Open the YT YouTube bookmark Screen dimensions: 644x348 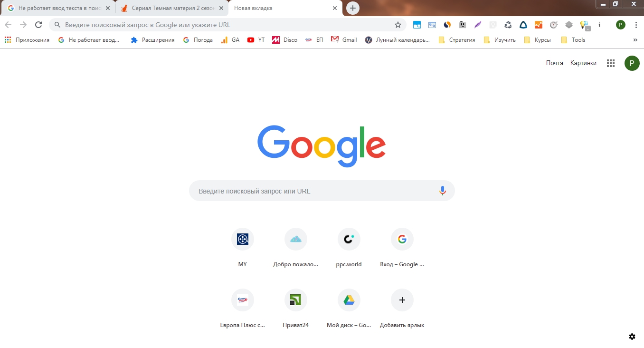(x=256, y=40)
